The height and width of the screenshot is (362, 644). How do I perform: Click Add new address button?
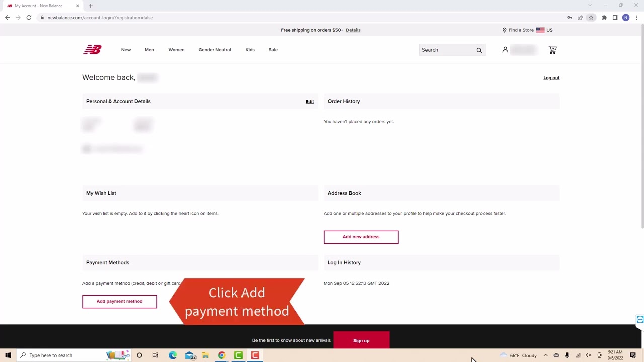point(361,237)
